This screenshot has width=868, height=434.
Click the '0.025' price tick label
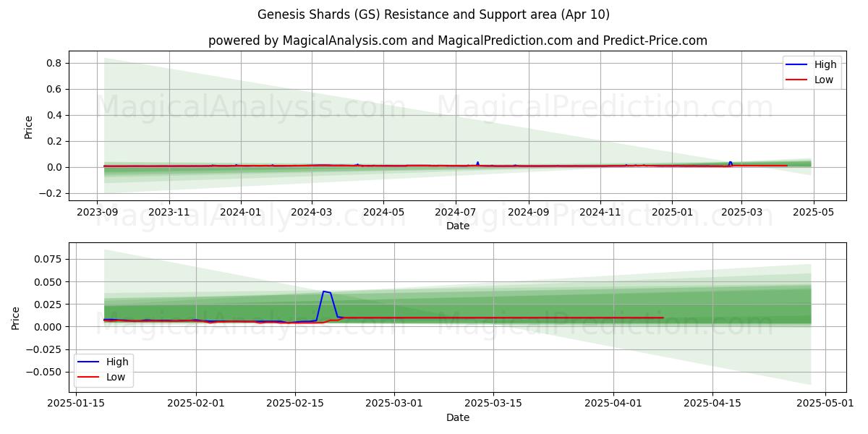(x=49, y=305)
